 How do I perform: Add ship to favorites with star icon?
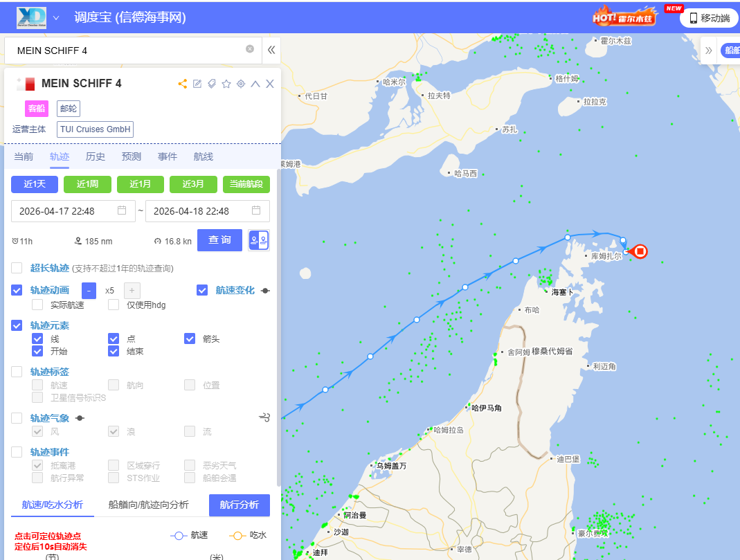[226, 84]
